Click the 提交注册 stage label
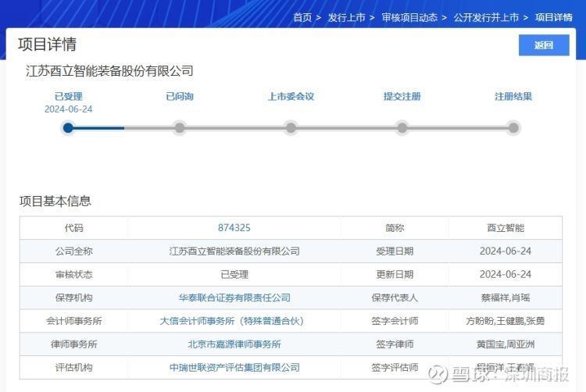Viewport: 586px width, 392px height. click(x=402, y=96)
